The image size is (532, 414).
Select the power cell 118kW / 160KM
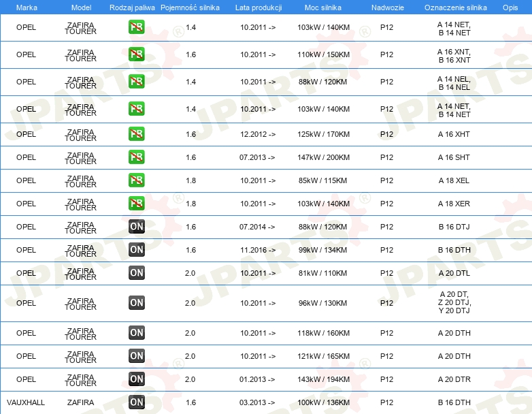pyautogui.click(x=323, y=333)
